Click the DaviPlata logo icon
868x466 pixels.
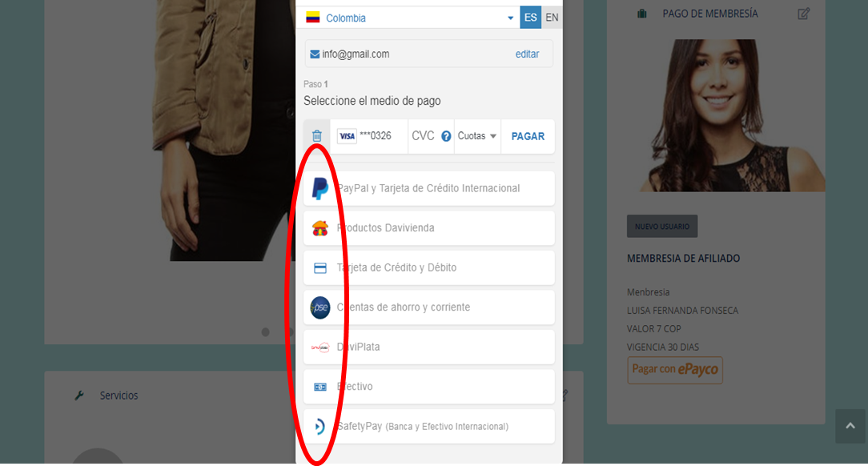pos(320,347)
